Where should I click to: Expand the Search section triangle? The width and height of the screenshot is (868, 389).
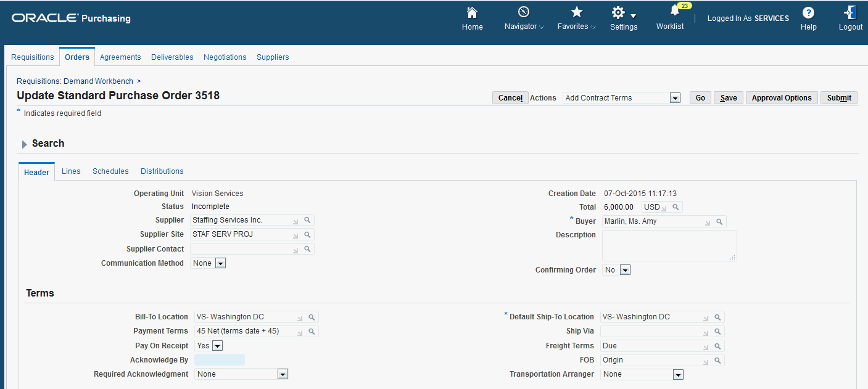24,144
